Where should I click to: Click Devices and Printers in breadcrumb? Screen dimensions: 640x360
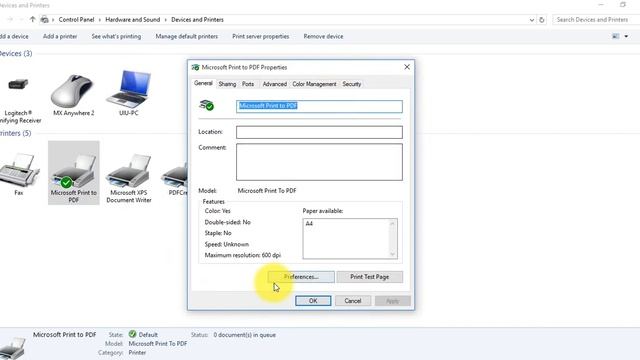pos(197,20)
